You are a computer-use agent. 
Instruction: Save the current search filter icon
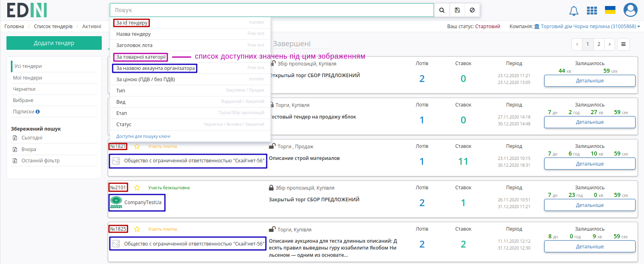pyautogui.click(x=457, y=10)
